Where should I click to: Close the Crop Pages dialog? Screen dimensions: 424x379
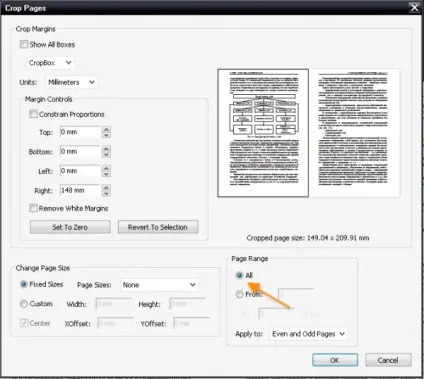click(x=414, y=7)
